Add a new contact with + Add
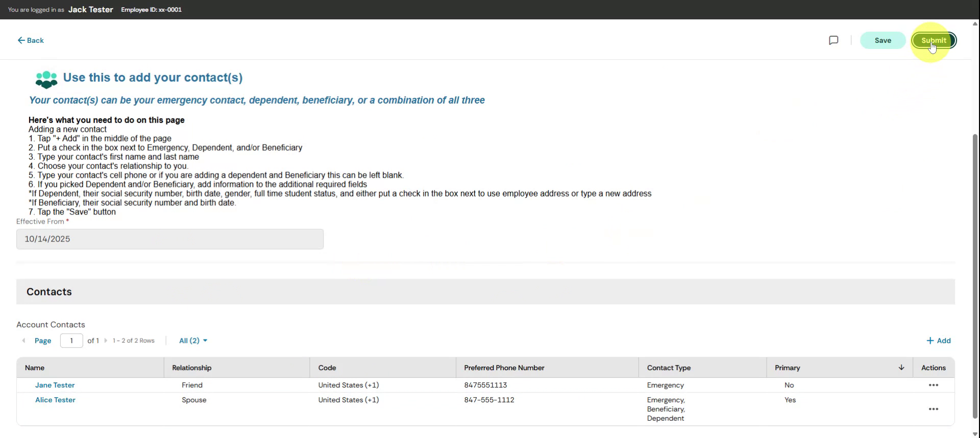The width and height of the screenshot is (980, 438). tap(938, 340)
